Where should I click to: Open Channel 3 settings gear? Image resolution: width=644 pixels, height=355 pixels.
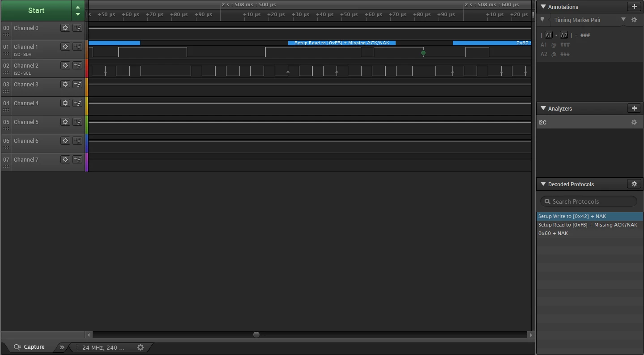coord(65,84)
